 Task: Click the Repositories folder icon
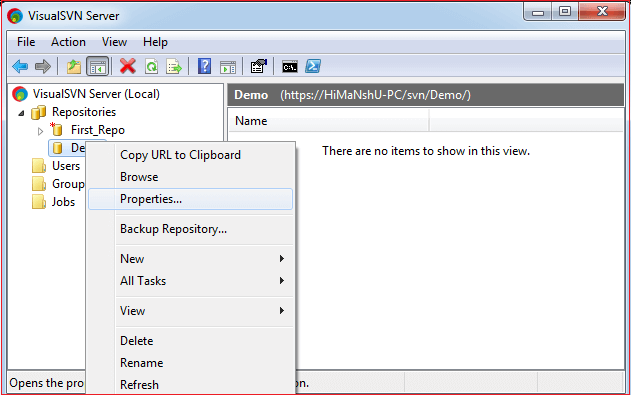coord(39,112)
